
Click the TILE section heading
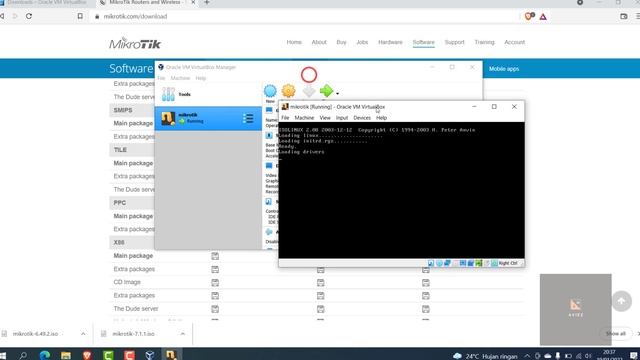120,150
